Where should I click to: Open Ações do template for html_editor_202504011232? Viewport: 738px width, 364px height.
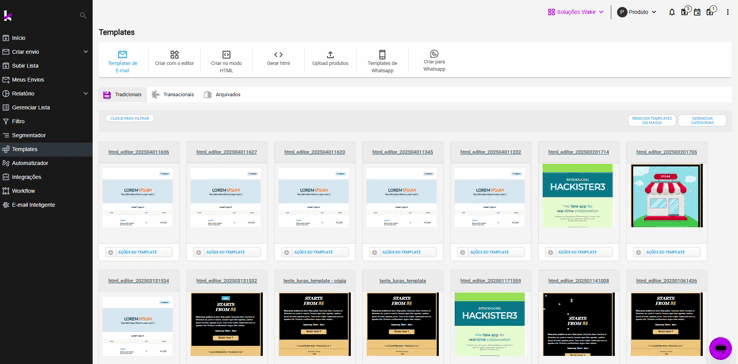coord(491,252)
